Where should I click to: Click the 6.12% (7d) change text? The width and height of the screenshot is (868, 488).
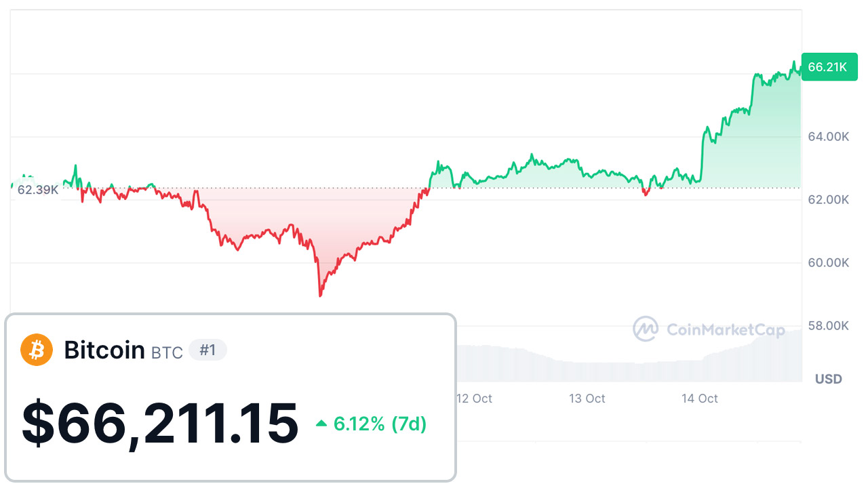pos(380,424)
